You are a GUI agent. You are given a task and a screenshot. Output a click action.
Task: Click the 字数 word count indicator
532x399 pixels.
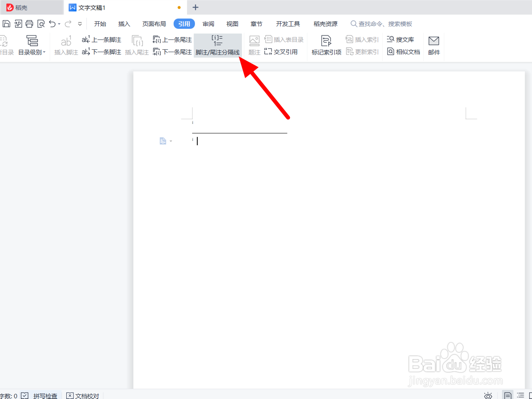tap(9, 395)
